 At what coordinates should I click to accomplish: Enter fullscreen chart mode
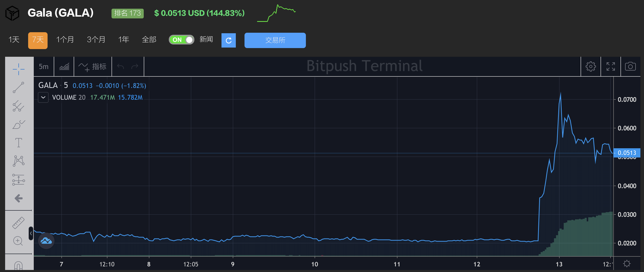(610, 66)
